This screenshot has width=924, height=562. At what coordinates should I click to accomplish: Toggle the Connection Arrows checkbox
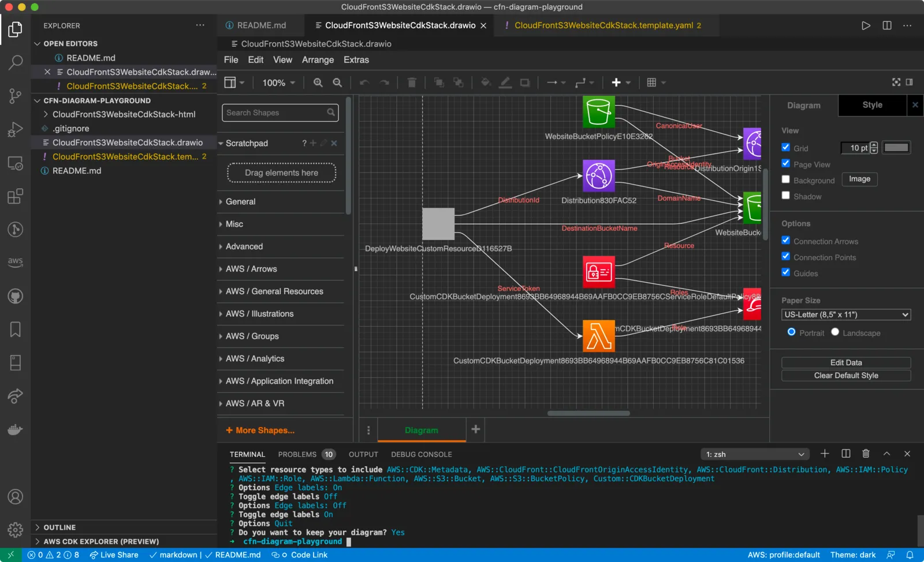click(785, 241)
